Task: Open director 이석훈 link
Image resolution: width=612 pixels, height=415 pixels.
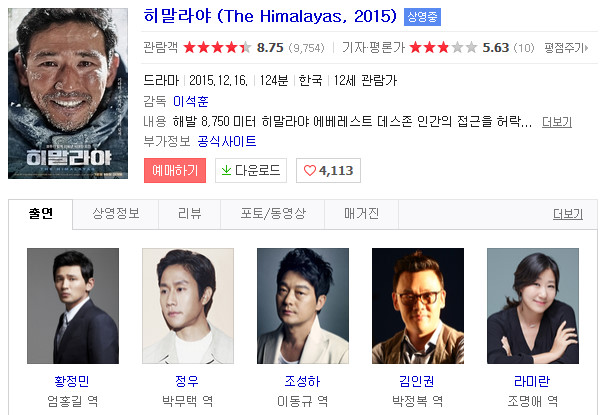Action: pyautogui.click(x=191, y=102)
